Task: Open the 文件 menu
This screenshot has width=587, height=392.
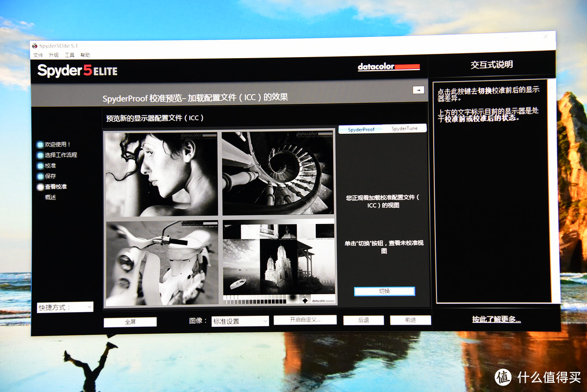Action: [38, 55]
